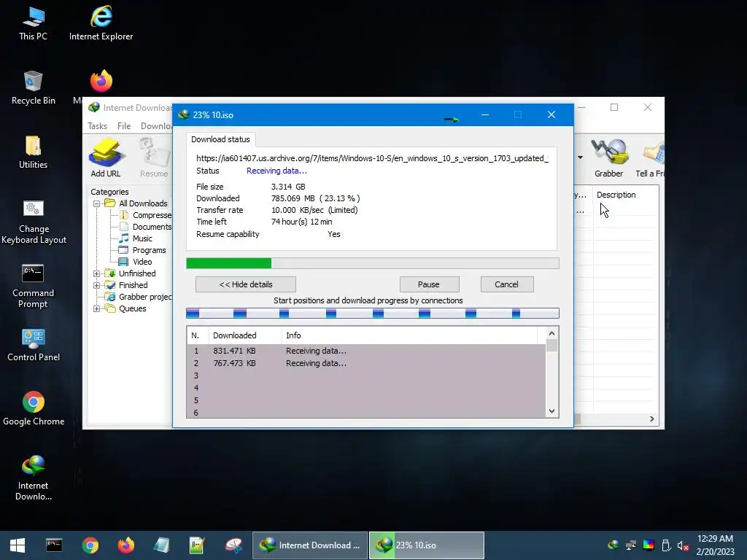The width and height of the screenshot is (747, 560).
Task: Select the Download status tab
Action: pos(220,139)
